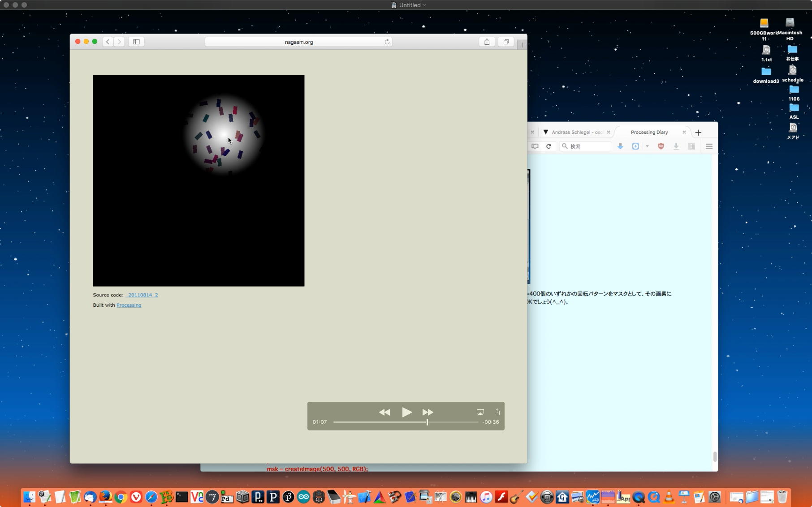812x507 pixels.
Task: Launch Arduino from the Dock
Action: pyautogui.click(x=303, y=497)
